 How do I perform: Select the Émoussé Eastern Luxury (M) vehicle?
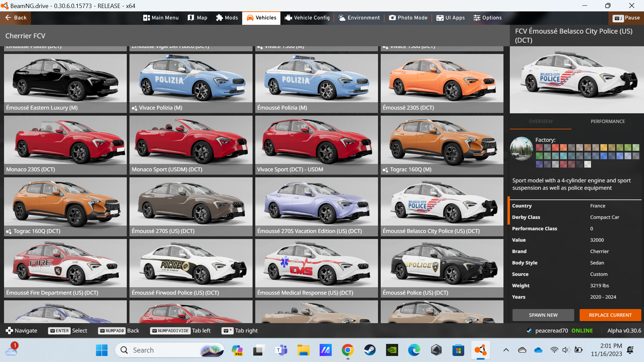tap(65, 83)
